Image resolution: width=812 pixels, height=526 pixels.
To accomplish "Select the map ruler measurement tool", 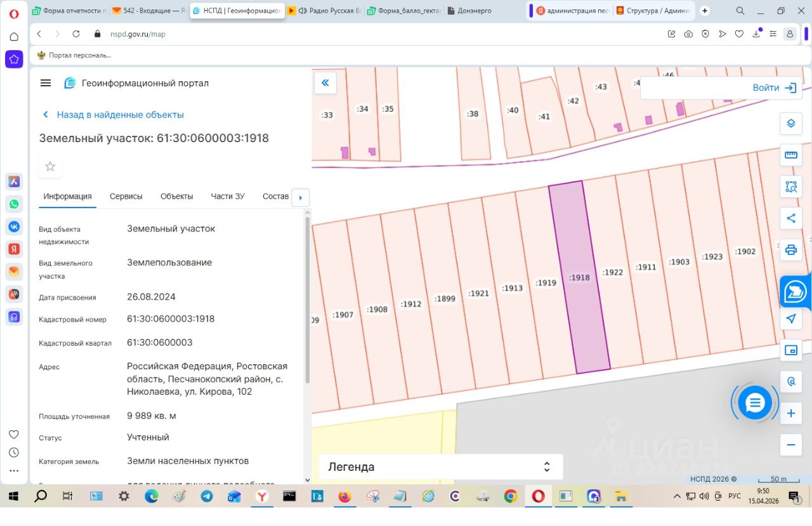I will [791, 155].
